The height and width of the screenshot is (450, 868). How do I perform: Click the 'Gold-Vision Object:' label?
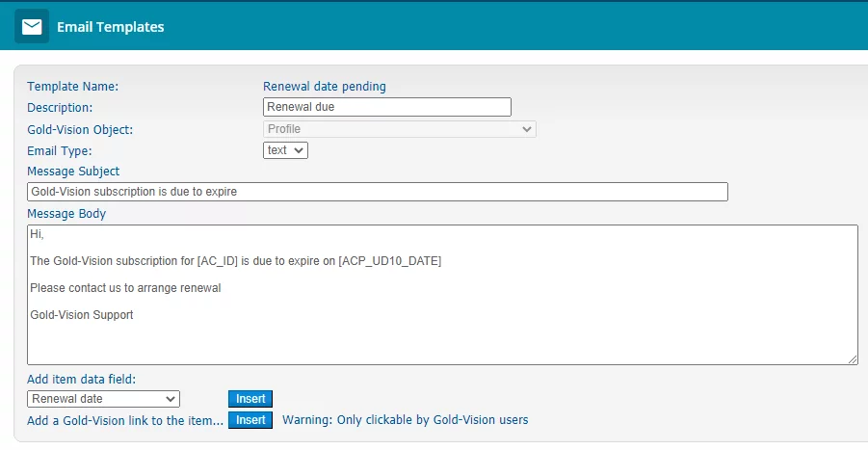pos(80,129)
